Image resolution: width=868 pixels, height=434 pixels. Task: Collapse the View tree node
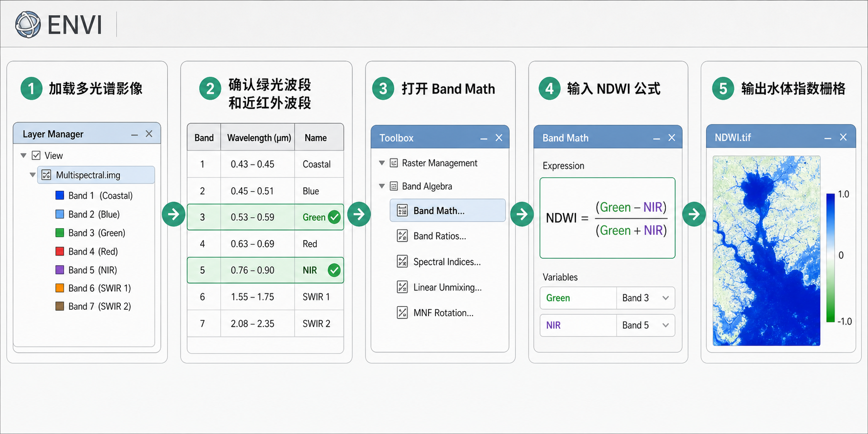(x=23, y=156)
